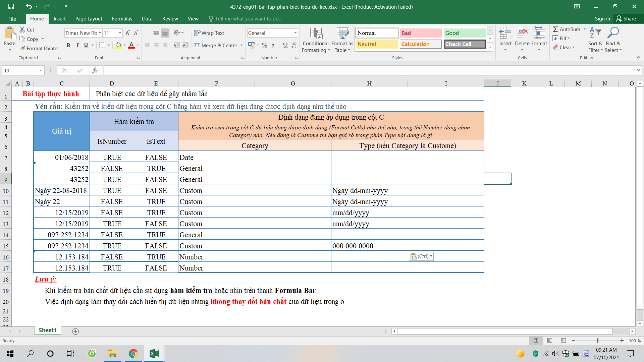Click in the Name Box showing J9
The width and height of the screenshot is (644, 362).
point(20,70)
